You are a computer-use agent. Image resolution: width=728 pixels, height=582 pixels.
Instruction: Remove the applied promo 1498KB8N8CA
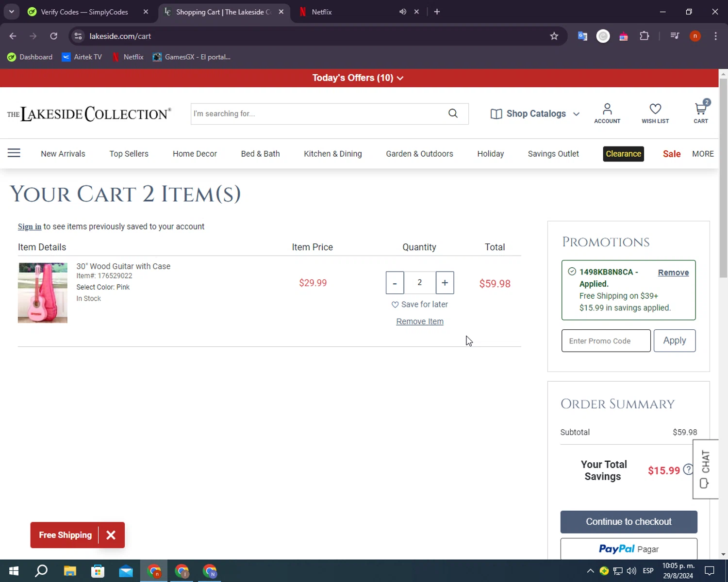pyautogui.click(x=673, y=273)
